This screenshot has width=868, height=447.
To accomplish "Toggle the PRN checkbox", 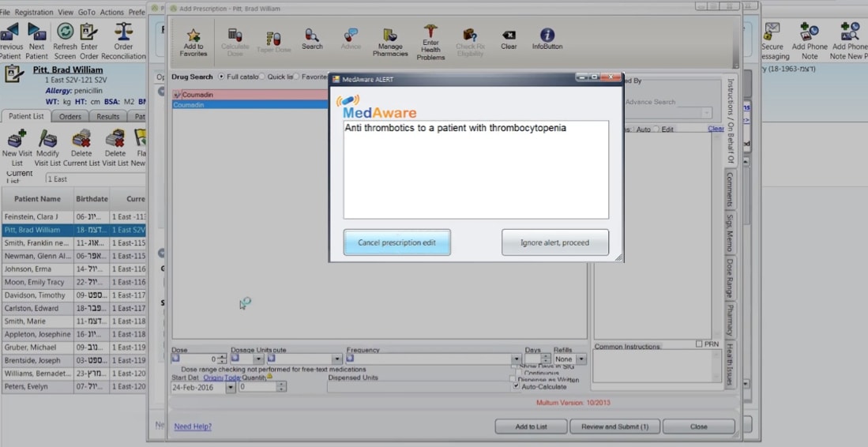I will 699,344.
